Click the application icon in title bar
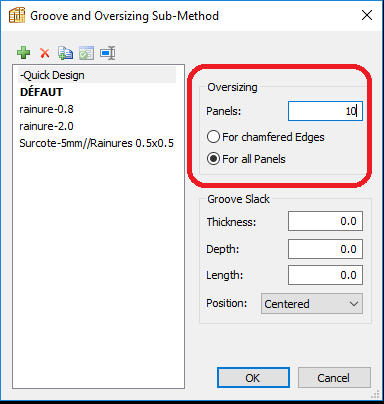Viewport: 384px width, 404px height. (x=17, y=15)
